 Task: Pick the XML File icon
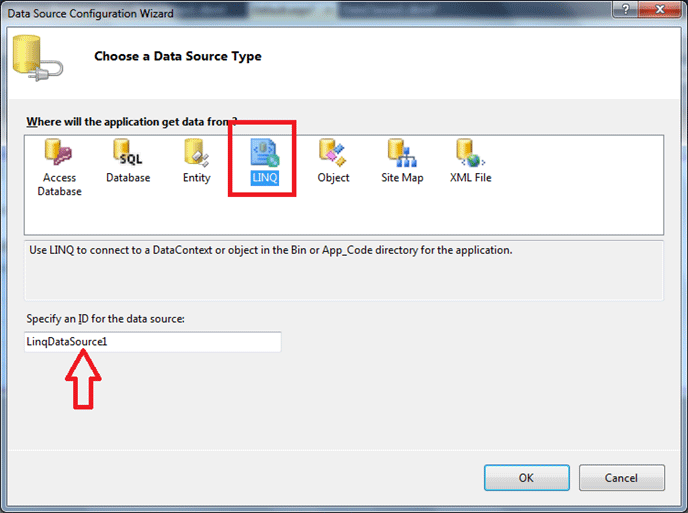470,152
